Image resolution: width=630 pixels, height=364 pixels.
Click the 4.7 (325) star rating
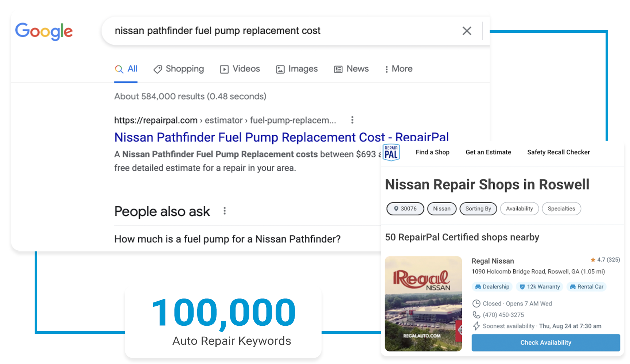coord(605,260)
